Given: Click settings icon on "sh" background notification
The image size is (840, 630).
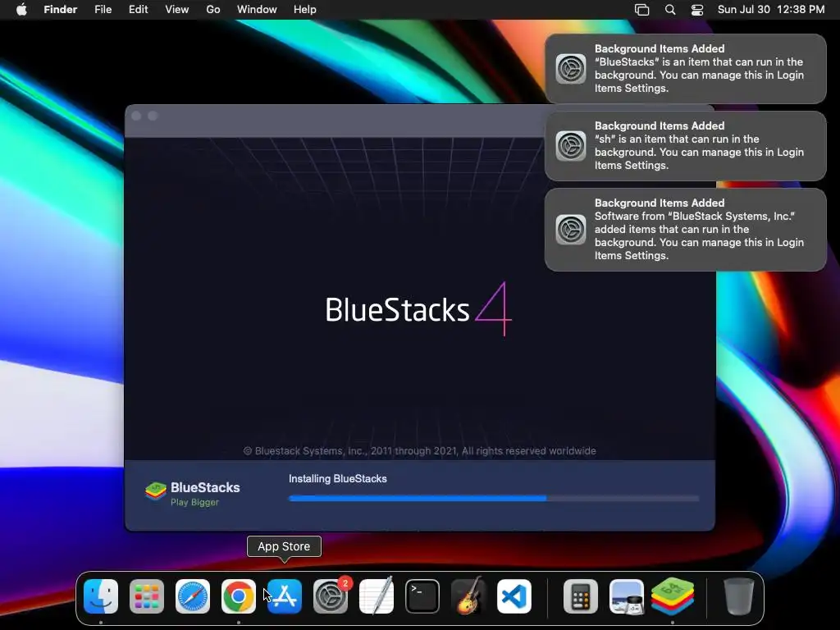Looking at the screenshot, I should [x=571, y=146].
